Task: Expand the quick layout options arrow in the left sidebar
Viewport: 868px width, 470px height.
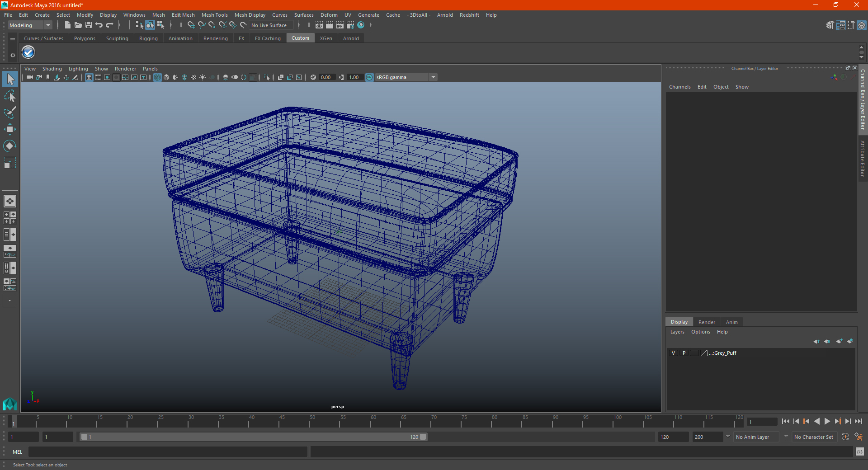Action: click(9, 301)
